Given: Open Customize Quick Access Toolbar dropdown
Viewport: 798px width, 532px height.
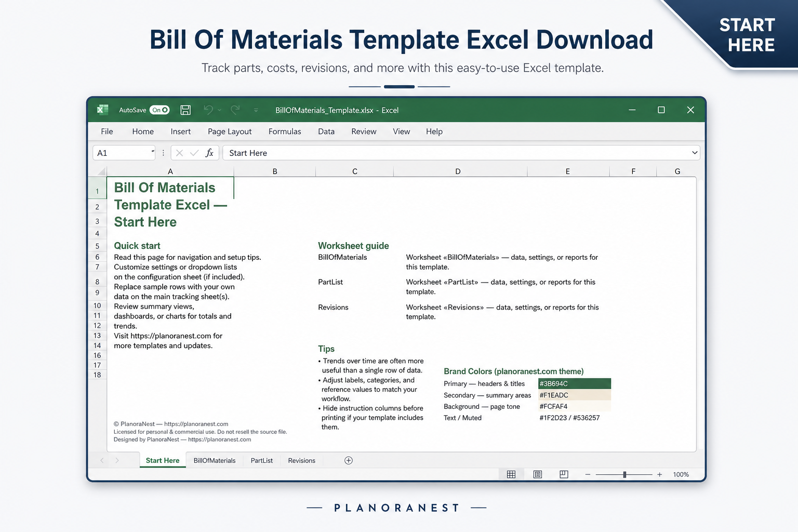Looking at the screenshot, I should (256, 110).
